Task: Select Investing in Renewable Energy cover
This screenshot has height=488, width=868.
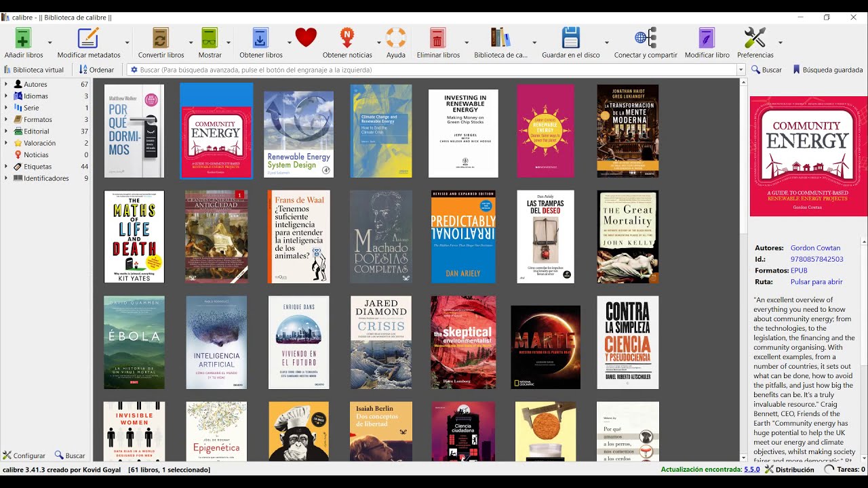Action: tap(463, 134)
